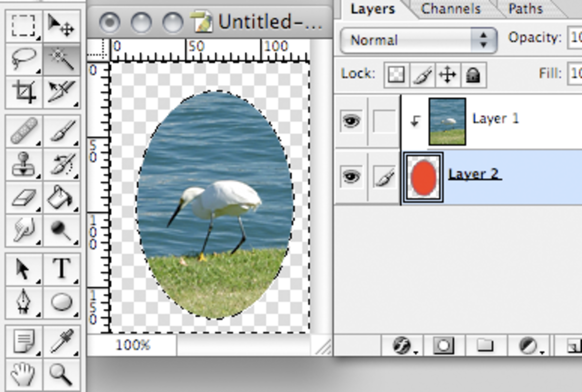Select the Magic Wand tool
This screenshot has height=392, width=582.
(x=62, y=59)
